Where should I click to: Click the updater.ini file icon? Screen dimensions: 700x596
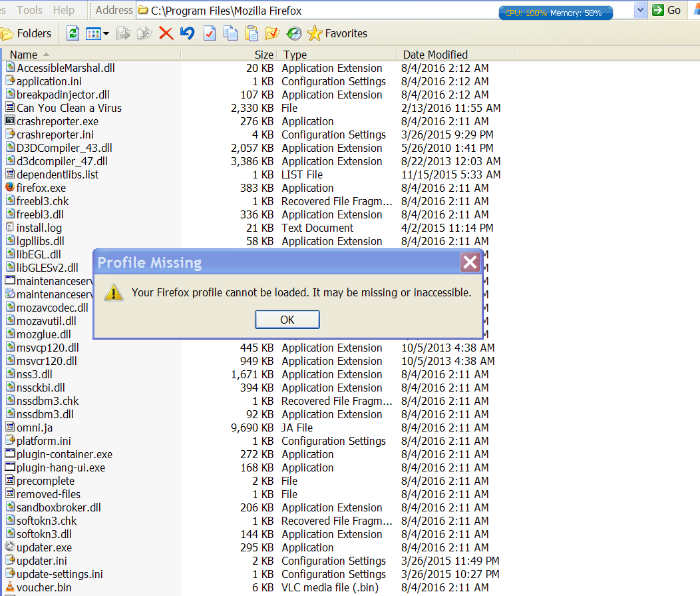(10, 560)
